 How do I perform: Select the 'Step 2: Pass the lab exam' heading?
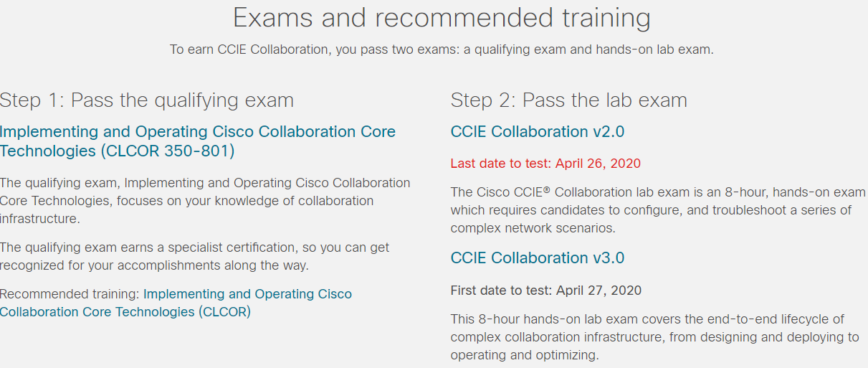click(x=568, y=100)
